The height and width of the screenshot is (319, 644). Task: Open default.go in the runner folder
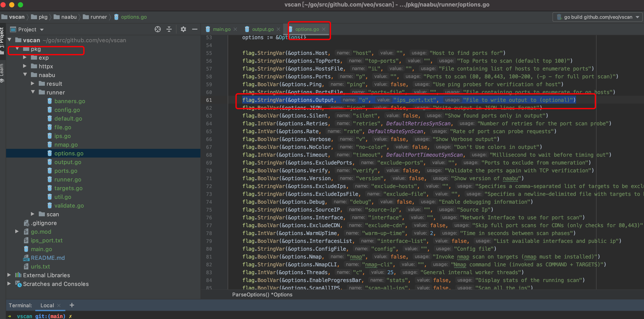68,119
